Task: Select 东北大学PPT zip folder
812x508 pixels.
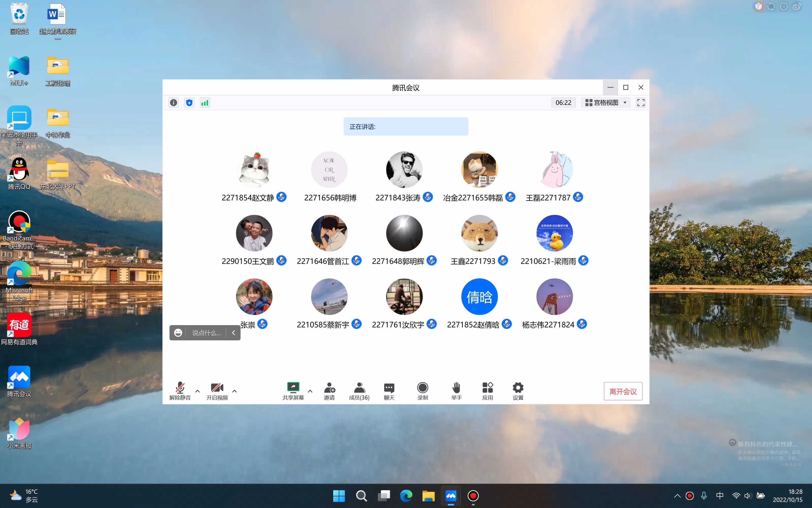Action: pos(58,175)
